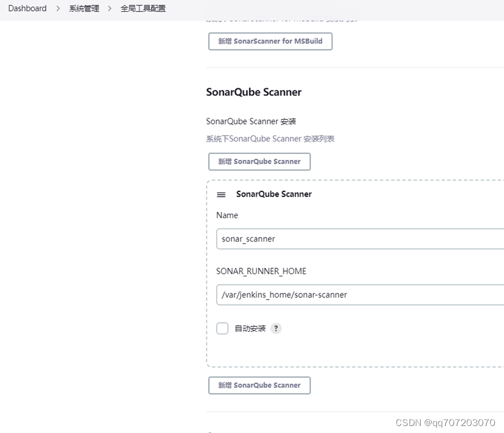
Task: Select 系统下SonarQube Scanner 安装列表 description
Action: pos(270,139)
